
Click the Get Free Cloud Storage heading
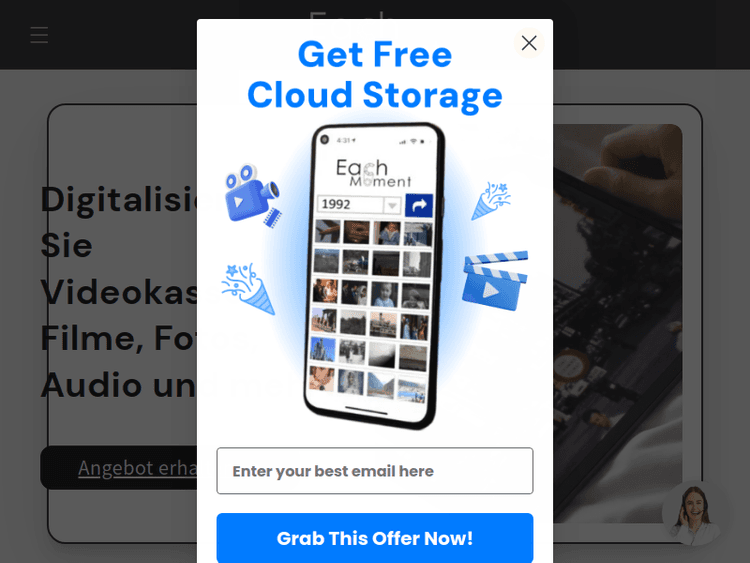[x=375, y=75]
